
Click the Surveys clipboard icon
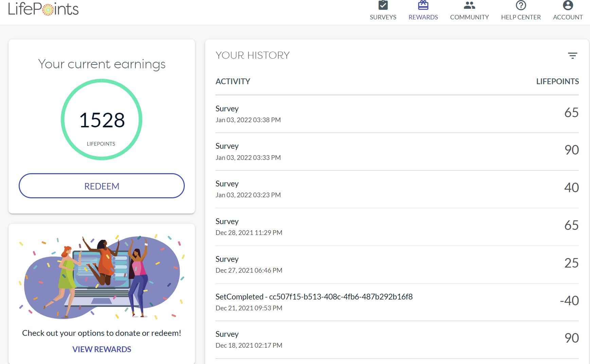tap(383, 5)
